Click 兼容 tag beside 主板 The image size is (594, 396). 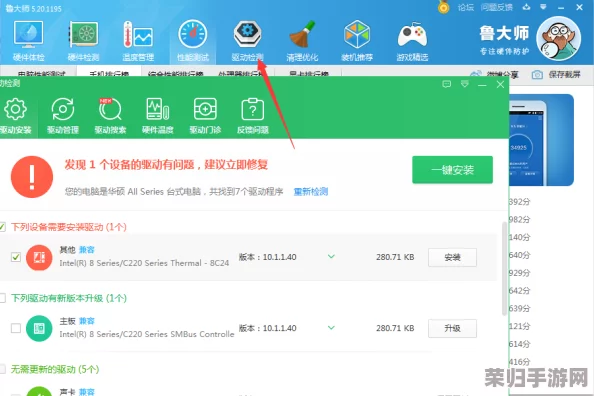click(87, 321)
